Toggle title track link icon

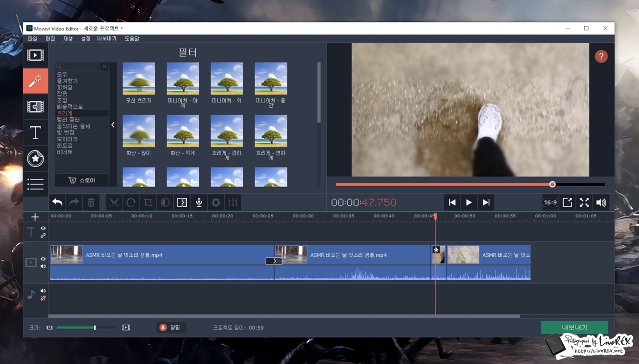(x=43, y=235)
